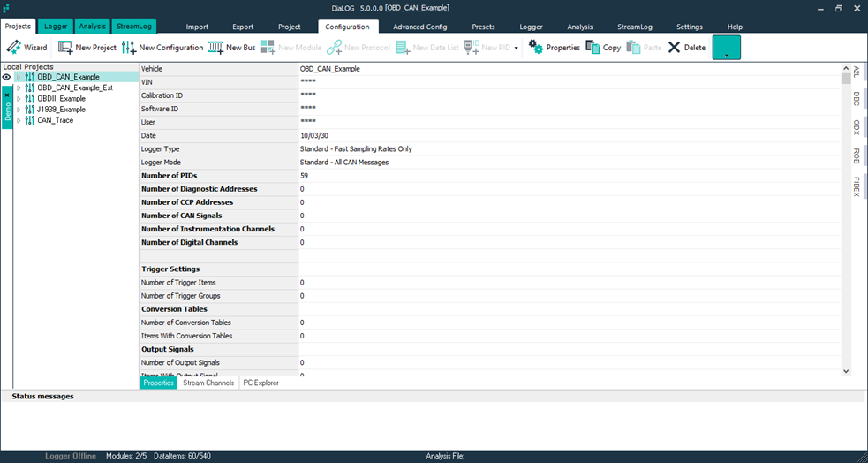Viewport: 868px width, 463px height.
Task: Open the Stream Channels tab
Action: pyautogui.click(x=208, y=383)
